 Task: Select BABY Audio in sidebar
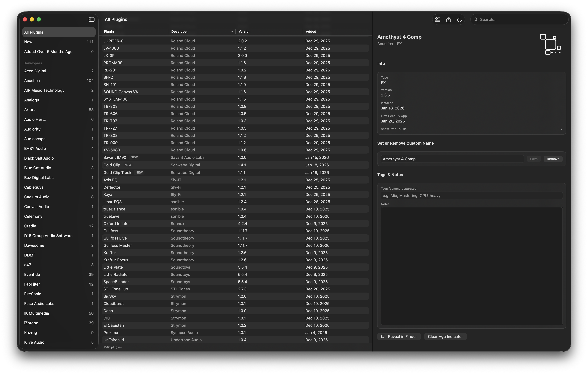point(59,148)
